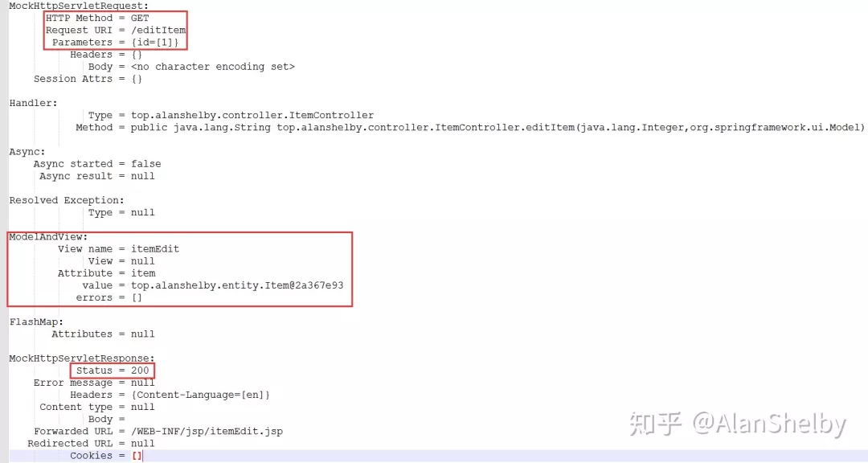868x463 pixels.
Task: Click the Forwarded URL itemEdit.jsp path
Action: (207, 432)
